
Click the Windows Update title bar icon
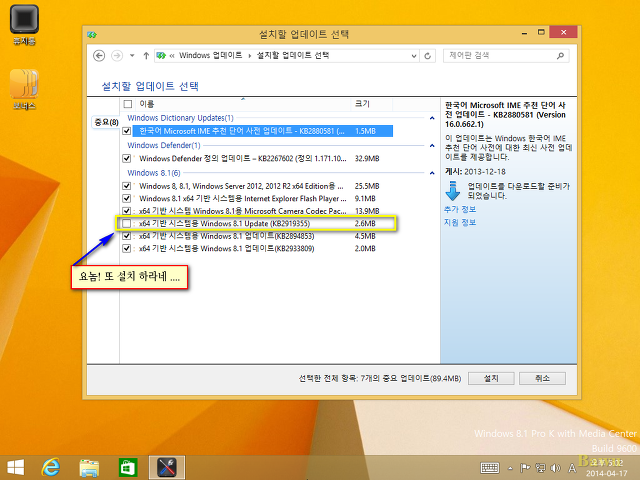92,35
